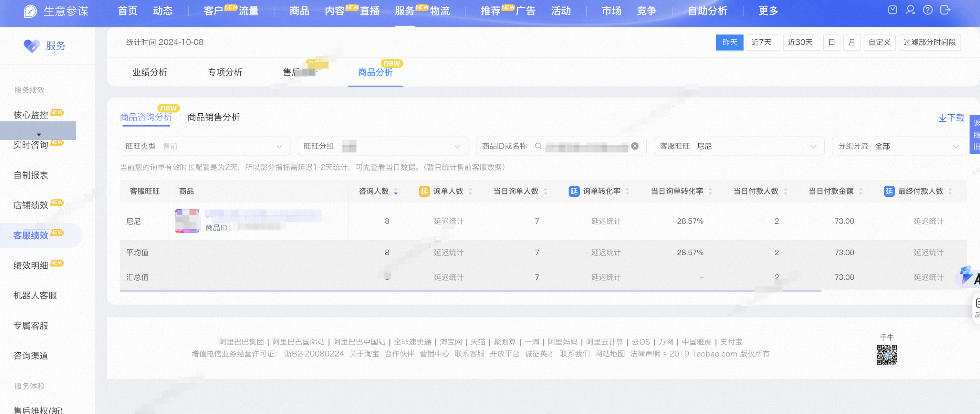Open the 更多 top navigation menu
The width and height of the screenshot is (980, 414).
tap(768, 11)
